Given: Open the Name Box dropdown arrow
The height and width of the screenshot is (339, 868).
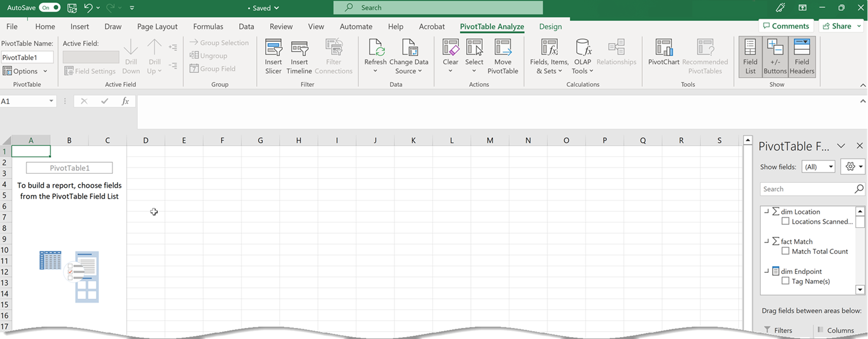Looking at the screenshot, I should [52, 101].
